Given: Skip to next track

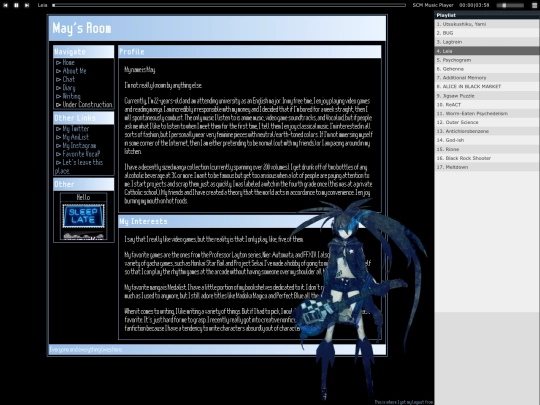Looking at the screenshot, I should (x=27, y=5).
